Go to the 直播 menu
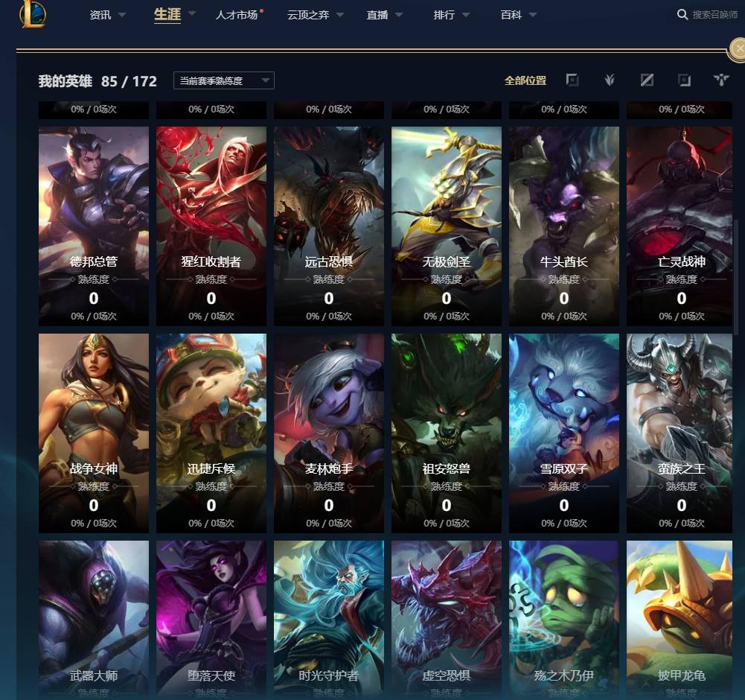 click(377, 15)
